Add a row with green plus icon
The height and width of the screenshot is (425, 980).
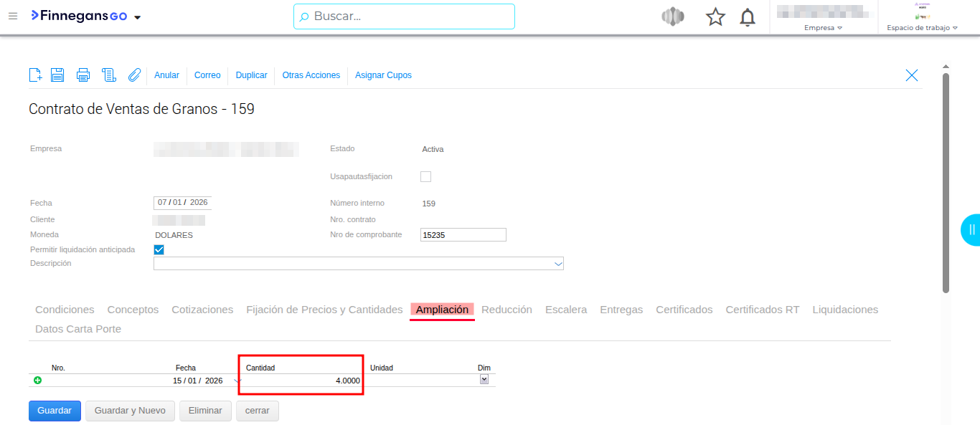[38, 381]
